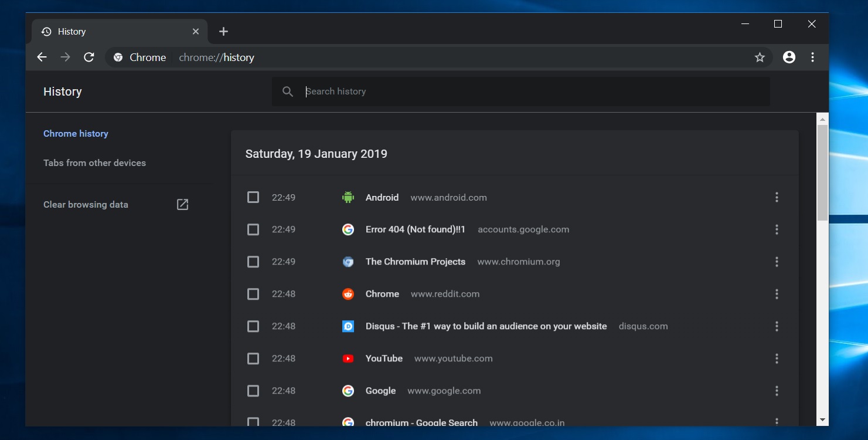Open Clear browsing data
The height and width of the screenshot is (440, 868).
[86, 205]
